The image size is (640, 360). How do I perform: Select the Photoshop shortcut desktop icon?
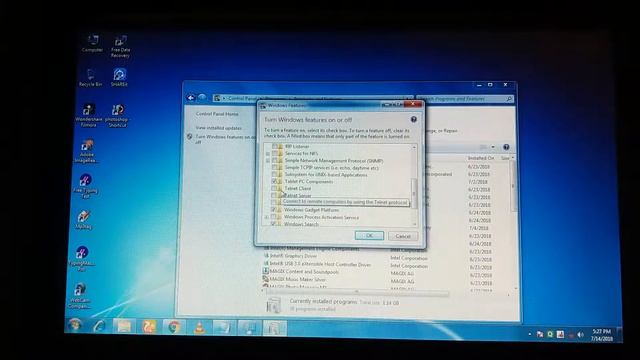[117, 116]
